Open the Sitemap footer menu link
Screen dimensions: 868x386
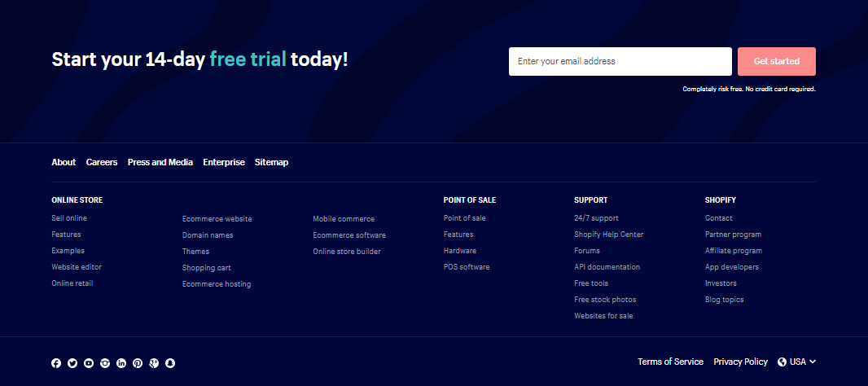click(x=271, y=162)
